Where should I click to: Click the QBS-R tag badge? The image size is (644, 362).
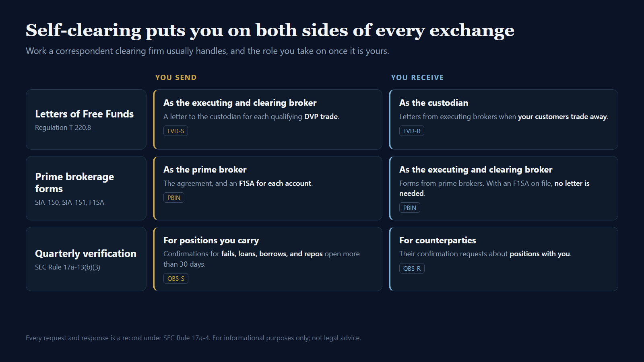pos(412,268)
